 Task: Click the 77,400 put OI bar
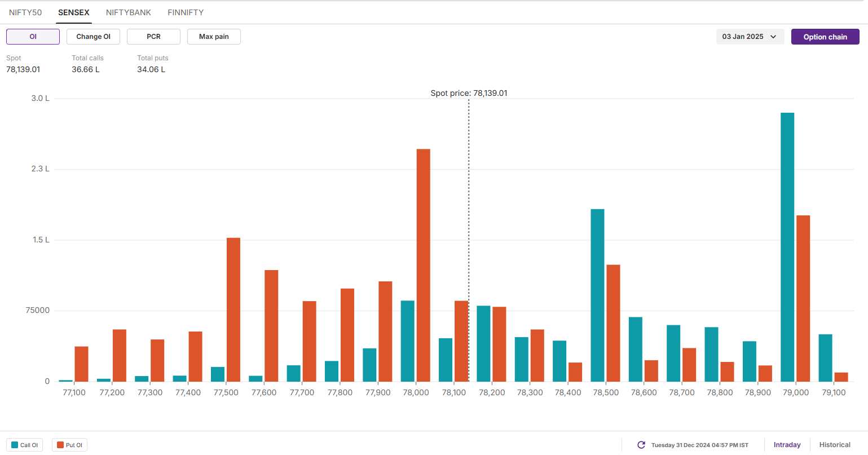tap(196, 357)
